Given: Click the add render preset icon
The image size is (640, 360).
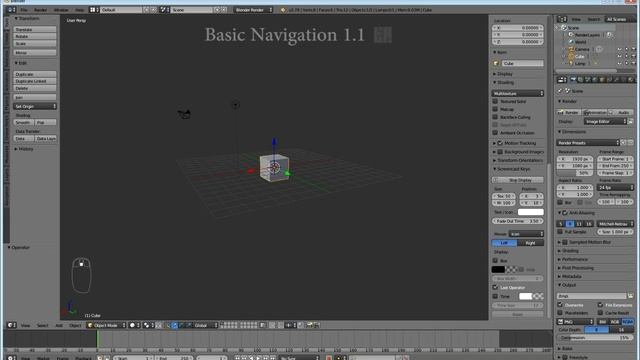Looking at the screenshot, I should [x=624, y=143].
